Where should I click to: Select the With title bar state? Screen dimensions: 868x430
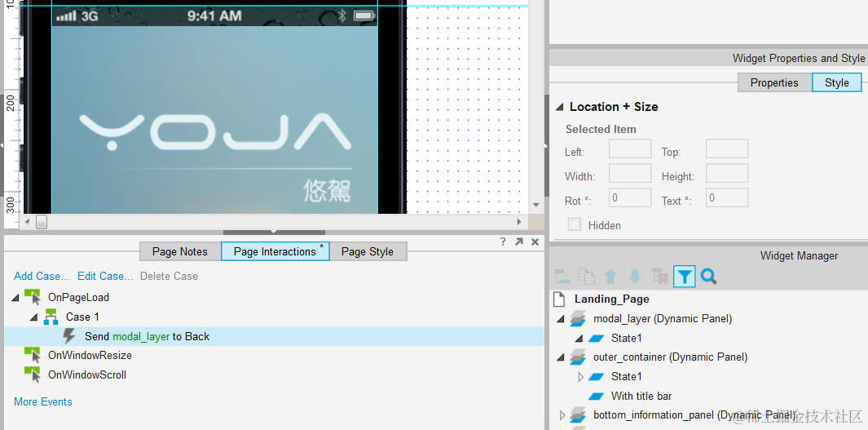tap(641, 397)
